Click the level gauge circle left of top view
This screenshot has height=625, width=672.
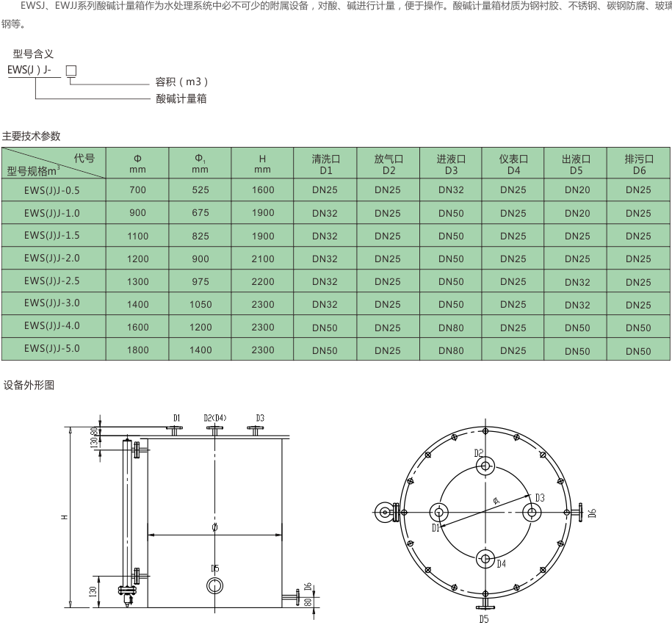383,513
